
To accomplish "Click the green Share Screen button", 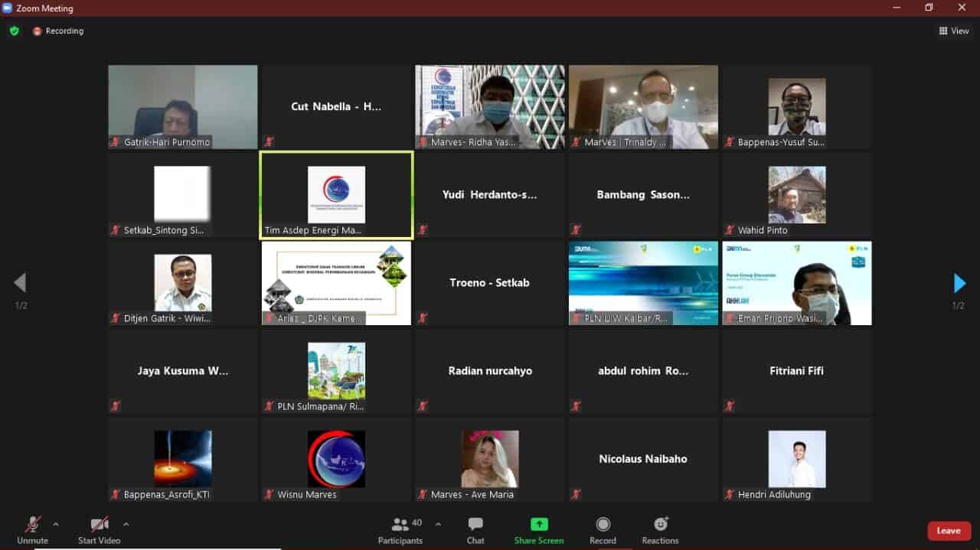I will (539, 530).
